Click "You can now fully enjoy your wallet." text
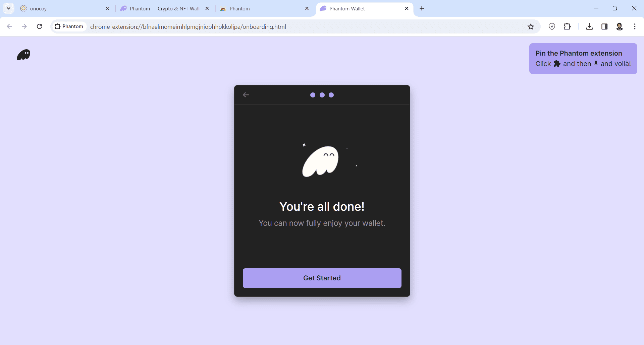 coord(322,223)
